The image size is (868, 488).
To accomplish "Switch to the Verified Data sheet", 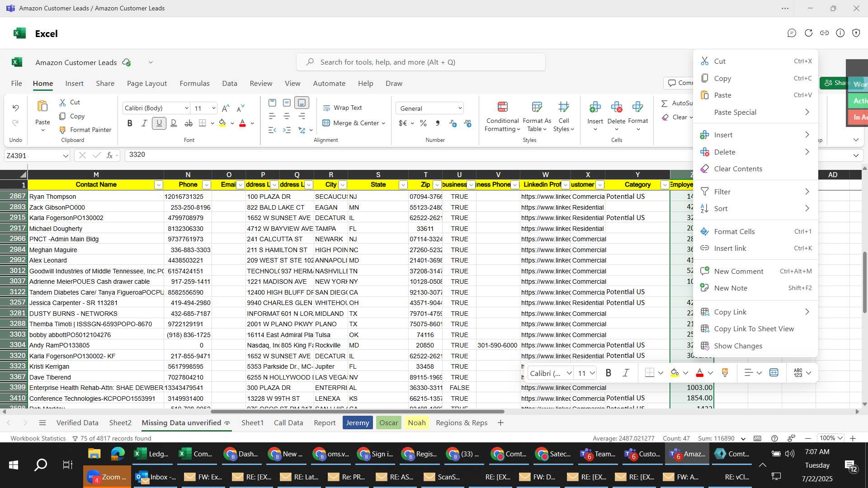I will click(x=77, y=423).
